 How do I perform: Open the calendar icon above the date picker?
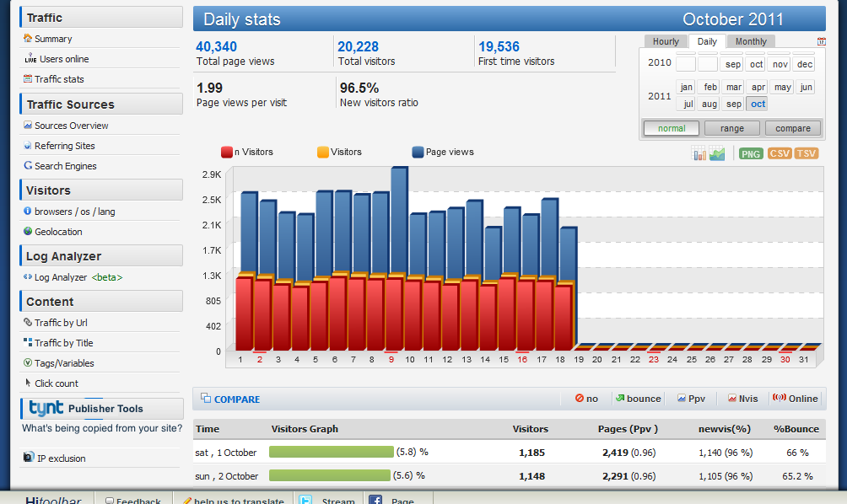point(821,41)
